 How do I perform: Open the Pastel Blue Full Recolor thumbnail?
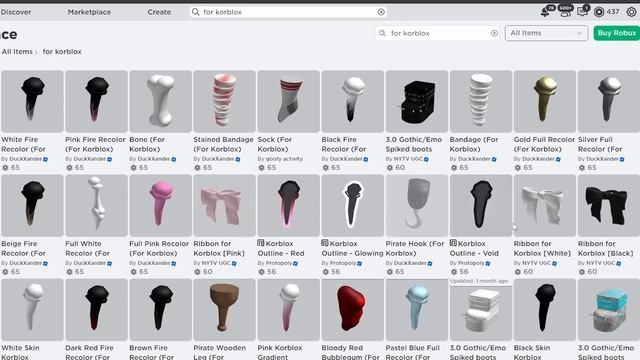pos(417,310)
